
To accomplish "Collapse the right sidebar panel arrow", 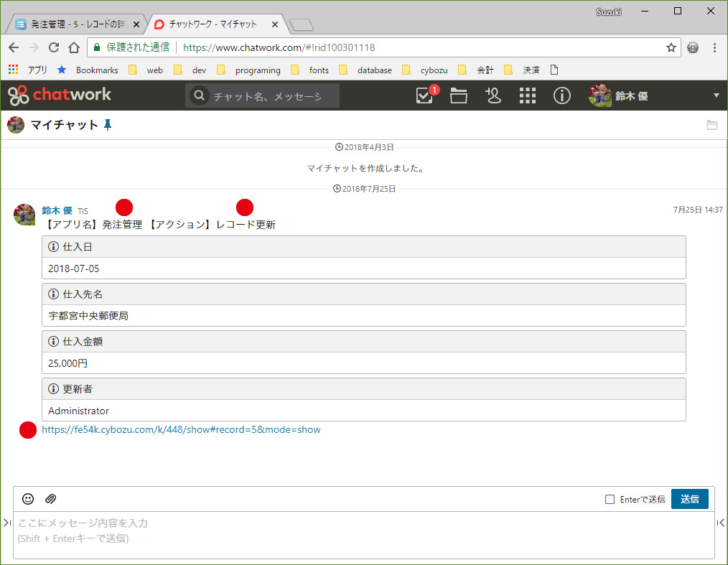I will coord(721,523).
